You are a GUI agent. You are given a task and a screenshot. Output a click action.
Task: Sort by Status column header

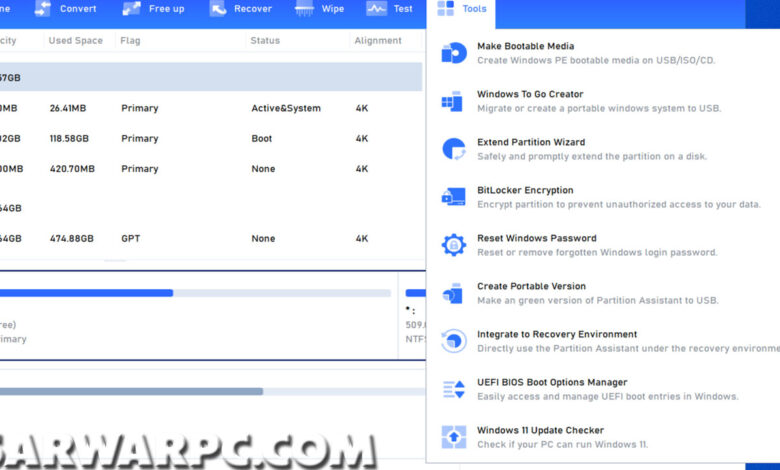coord(265,40)
